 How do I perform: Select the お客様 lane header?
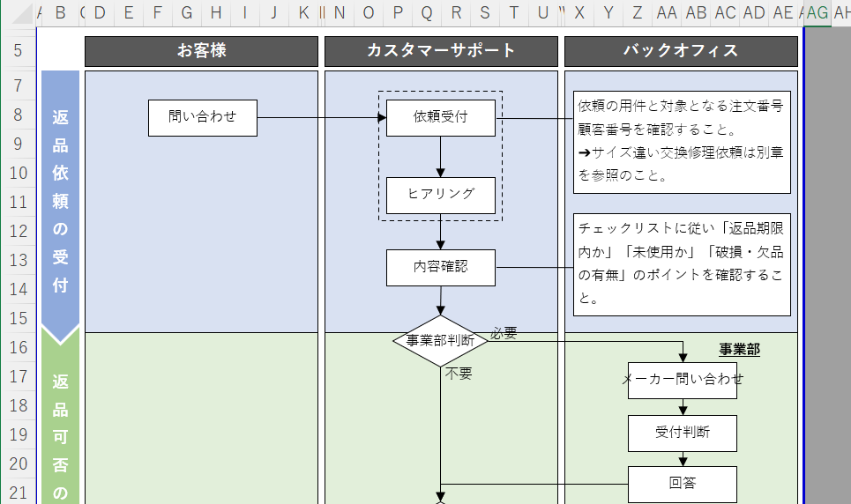tap(201, 51)
